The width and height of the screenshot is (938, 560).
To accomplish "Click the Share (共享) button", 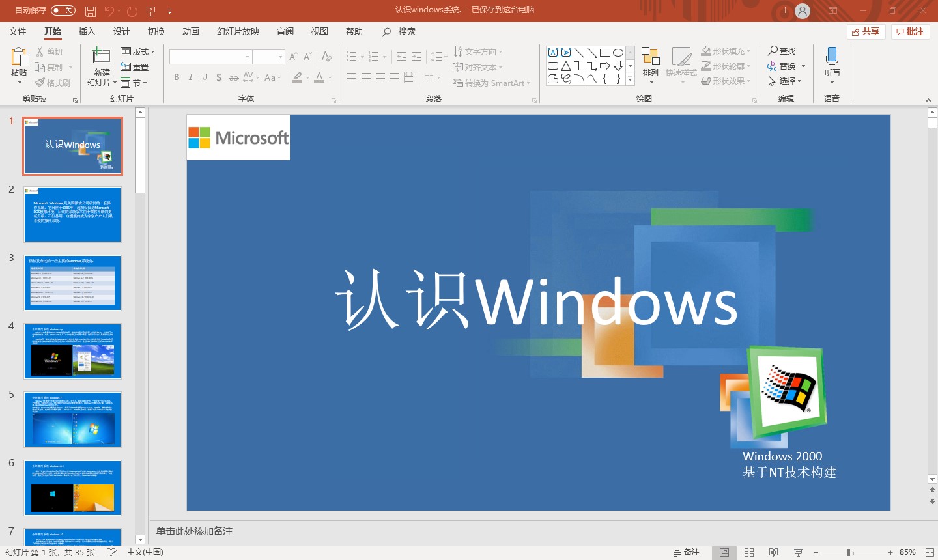I will point(866,31).
